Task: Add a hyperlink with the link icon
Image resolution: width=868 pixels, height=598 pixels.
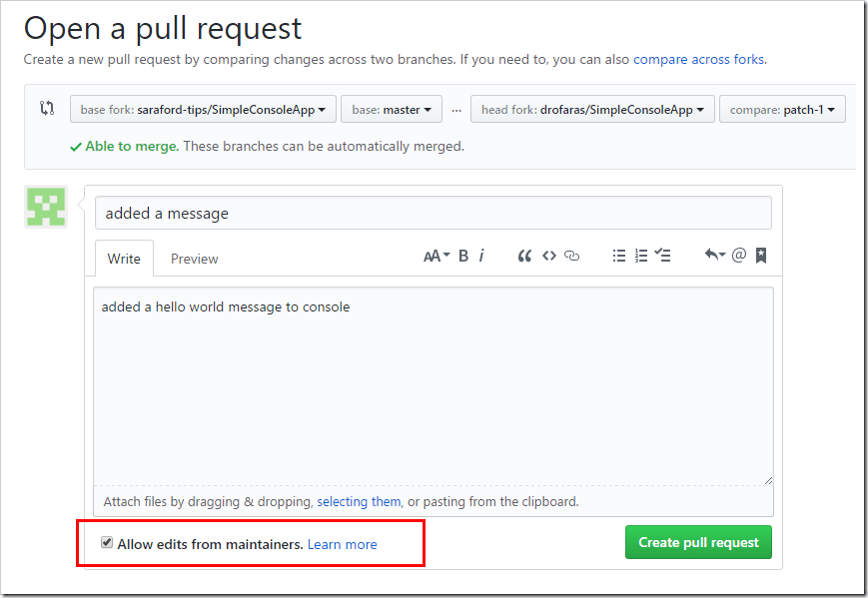Action: [x=570, y=256]
